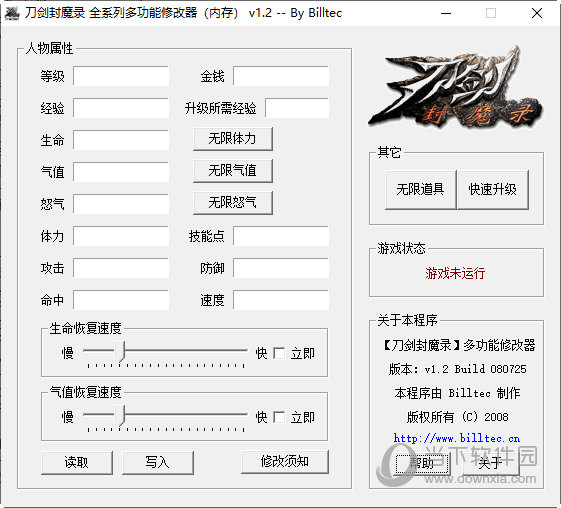Focus the 金钱 input field
Screen dimensions: 561x508
coord(281,76)
